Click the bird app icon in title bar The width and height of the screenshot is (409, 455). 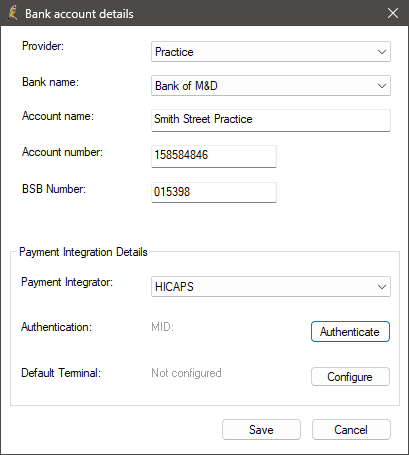click(x=12, y=13)
